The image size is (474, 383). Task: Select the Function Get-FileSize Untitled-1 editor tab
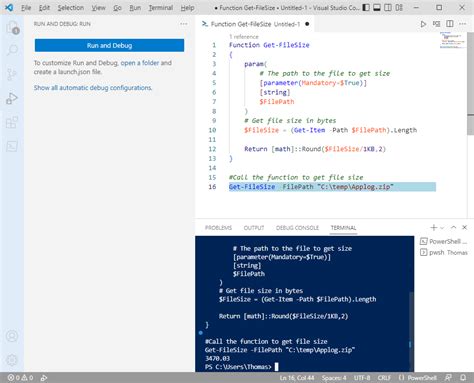tap(255, 24)
